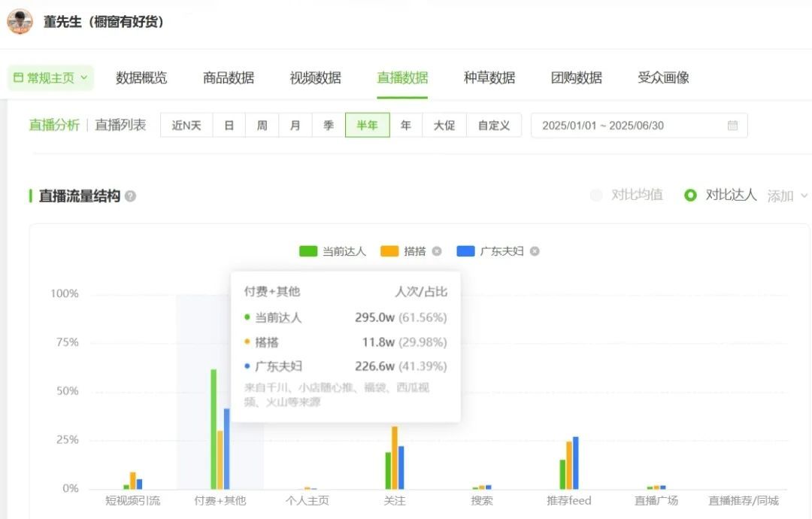Click the green 付费+其他 bar
The image size is (812, 519).
(x=214, y=429)
